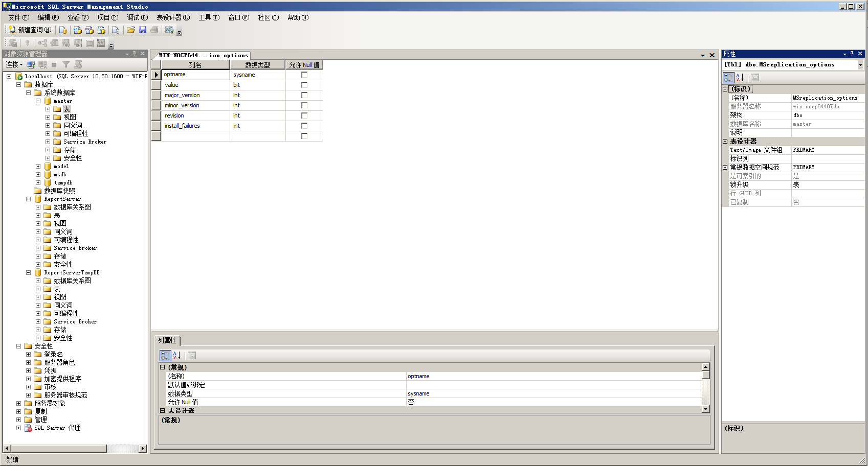Collapse the ReportServerTempDB node
Viewport: 868px width, 466px height.
click(28, 273)
